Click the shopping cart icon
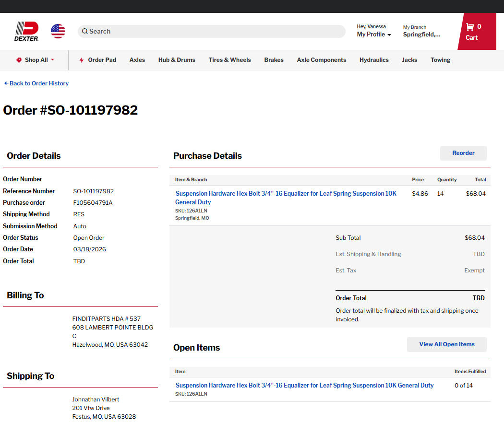The height and width of the screenshot is (435, 504). point(470,27)
